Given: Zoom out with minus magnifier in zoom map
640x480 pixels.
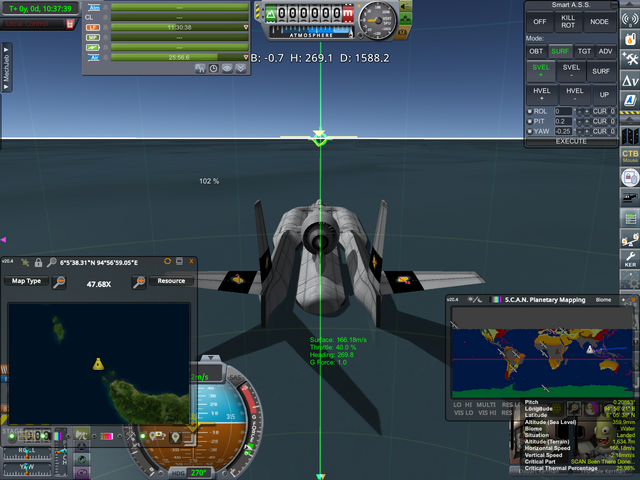Looking at the screenshot, I should coord(60,282).
